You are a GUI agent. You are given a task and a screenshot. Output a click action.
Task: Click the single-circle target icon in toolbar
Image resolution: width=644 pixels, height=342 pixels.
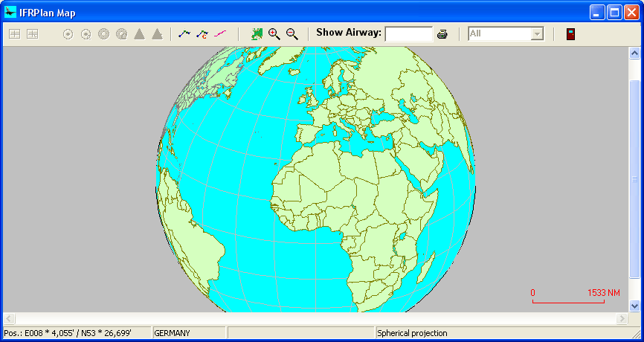point(68,34)
